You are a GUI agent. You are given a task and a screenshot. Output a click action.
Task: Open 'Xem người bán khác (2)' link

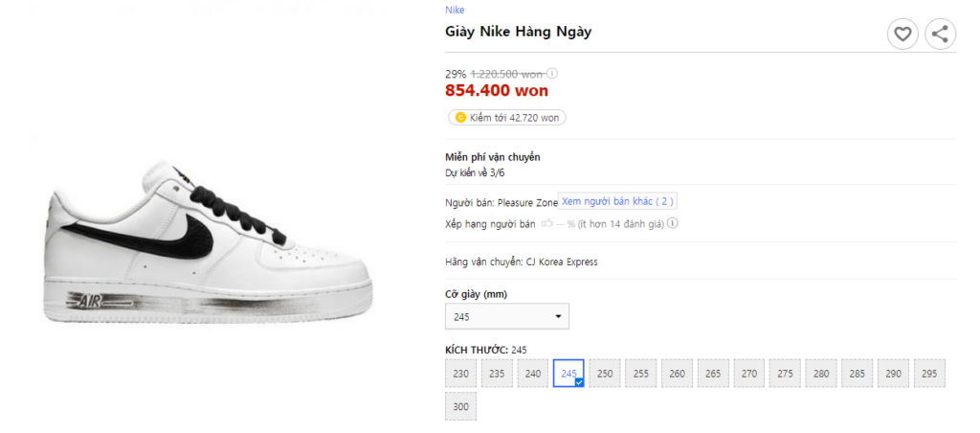(618, 201)
